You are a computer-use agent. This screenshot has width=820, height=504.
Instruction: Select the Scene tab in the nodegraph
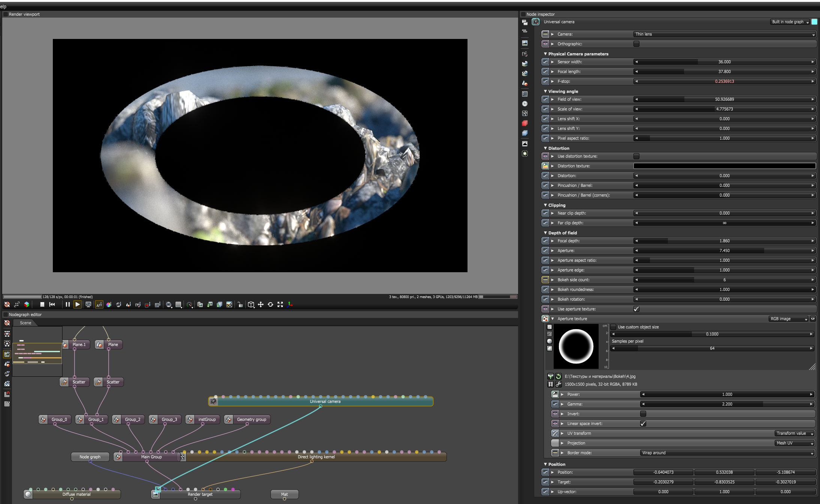25,323
